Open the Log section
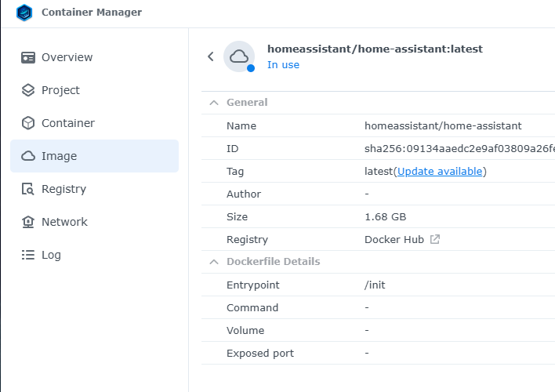 51,255
